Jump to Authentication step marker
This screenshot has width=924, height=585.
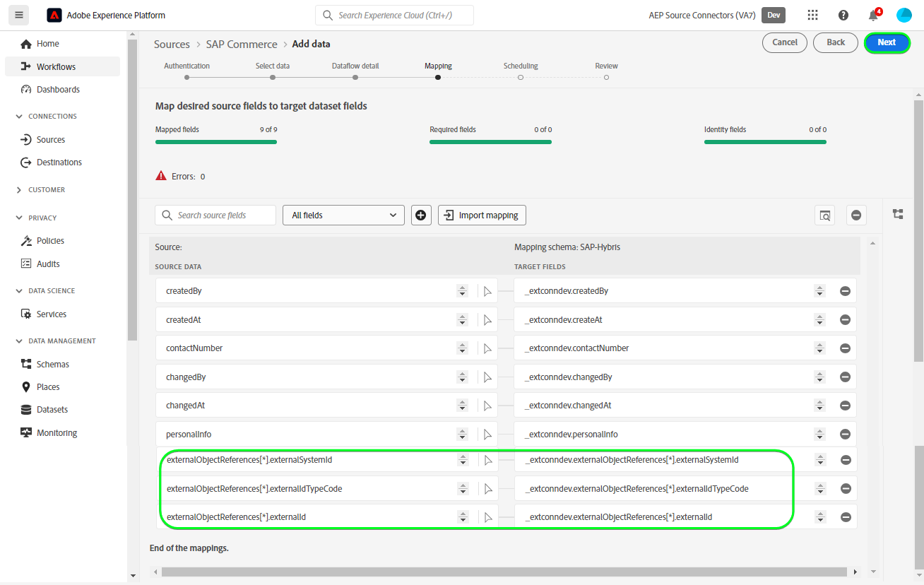186,78
